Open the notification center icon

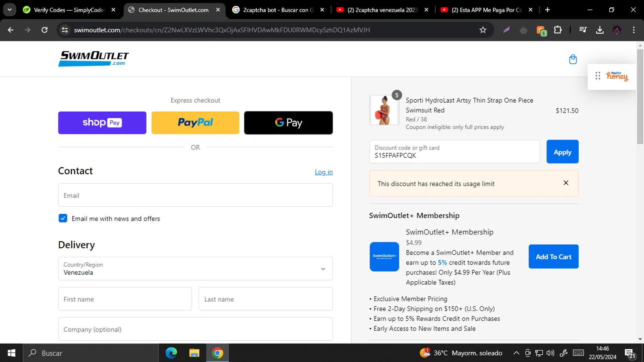click(630, 354)
